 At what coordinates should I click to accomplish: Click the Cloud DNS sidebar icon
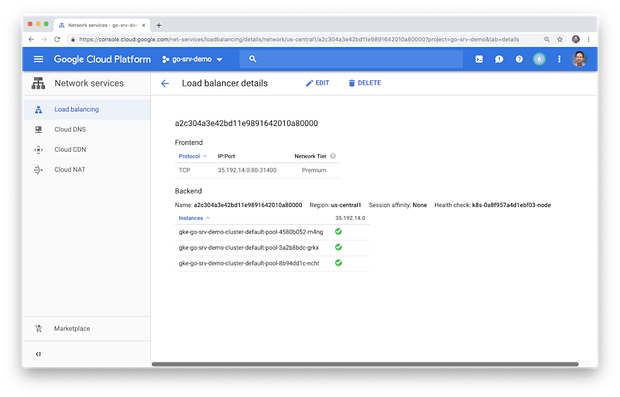coord(38,130)
